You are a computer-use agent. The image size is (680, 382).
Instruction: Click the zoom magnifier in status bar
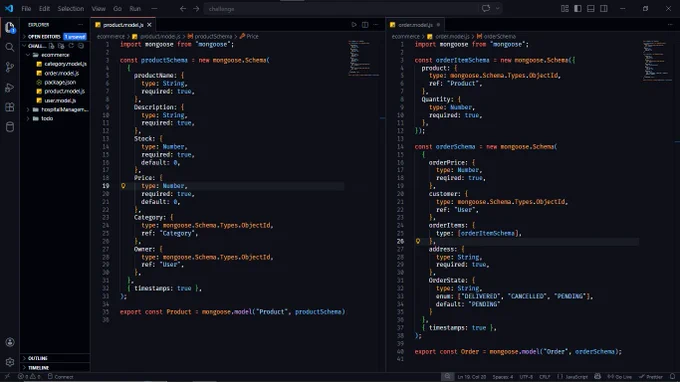click(x=447, y=377)
